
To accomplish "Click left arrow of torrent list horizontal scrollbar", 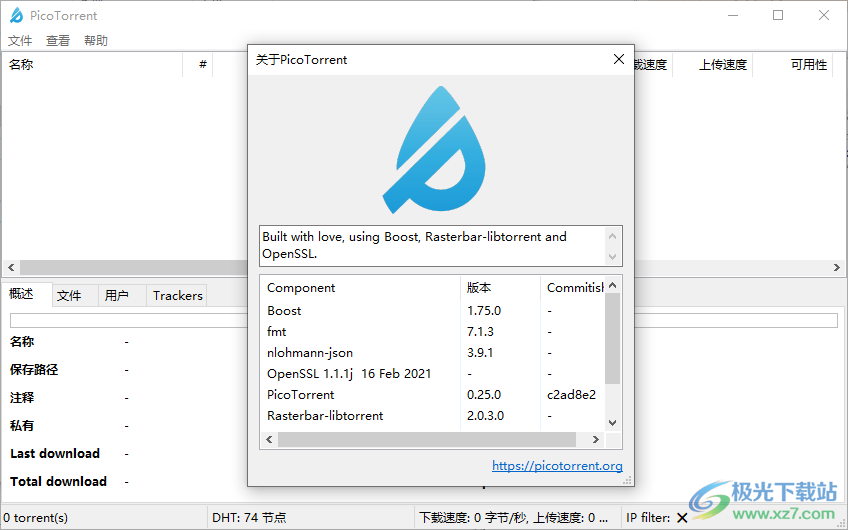I will pyautogui.click(x=11, y=268).
